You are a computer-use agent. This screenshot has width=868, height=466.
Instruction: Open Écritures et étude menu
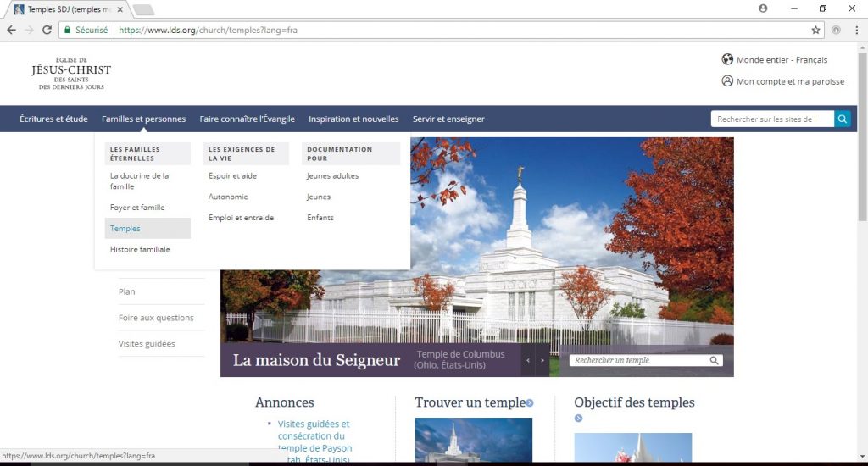click(x=53, y=119)
